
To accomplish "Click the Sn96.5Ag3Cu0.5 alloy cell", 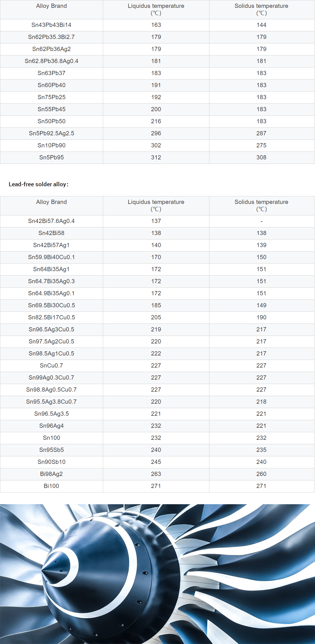I will click(51, 329).
